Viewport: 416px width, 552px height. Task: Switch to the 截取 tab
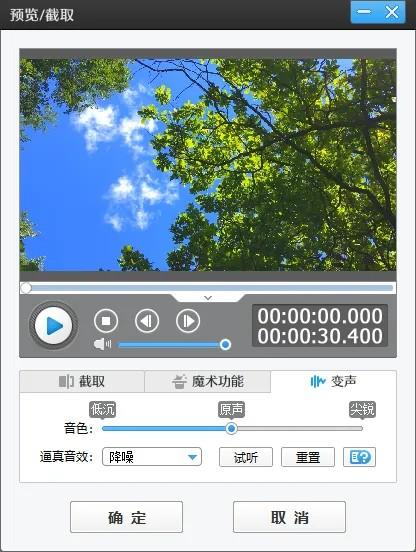pos(82,381)
